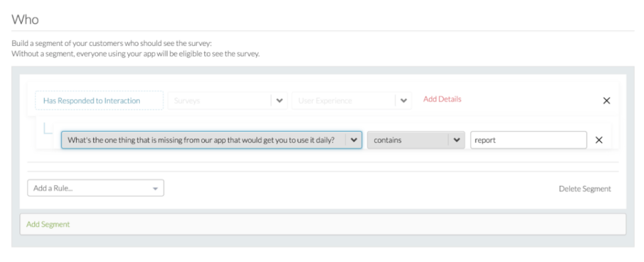Click the 'Who' section heading
The height and width of the screenshot is (262, 644).
pyautogui.click(x=25, y=20)
